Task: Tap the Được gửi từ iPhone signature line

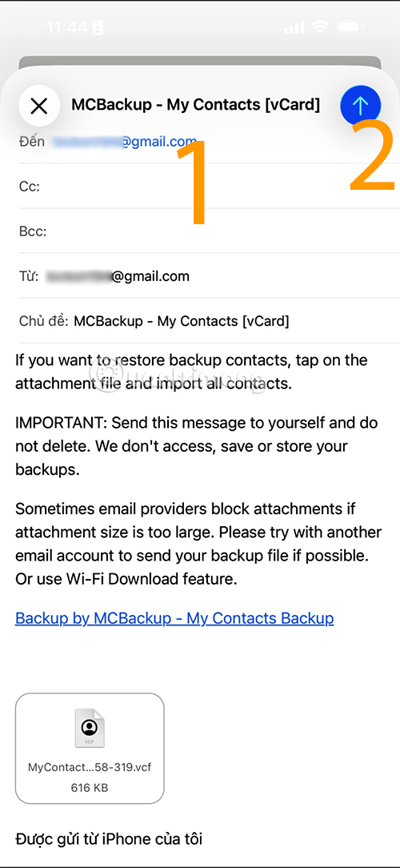Action: [x=109, y=839]
